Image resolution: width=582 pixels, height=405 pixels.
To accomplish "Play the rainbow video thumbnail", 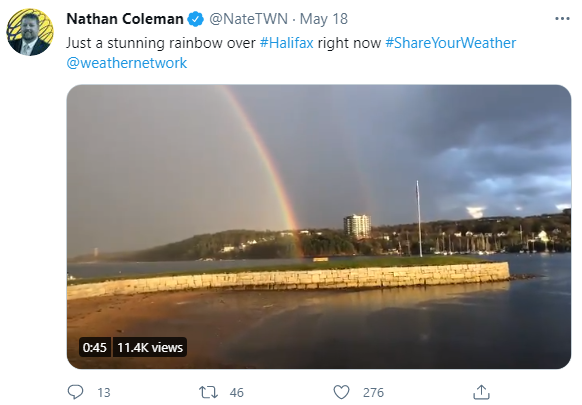I will (x=319, y=226).
